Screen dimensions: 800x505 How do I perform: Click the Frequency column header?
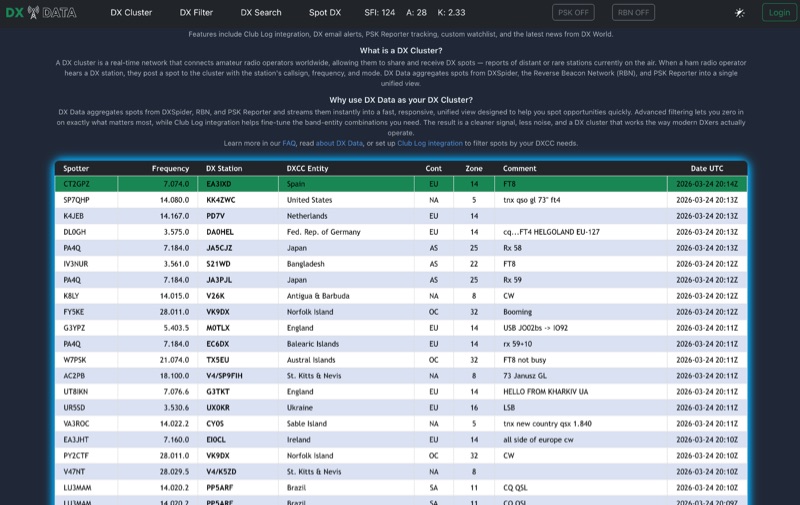(170, 168)
